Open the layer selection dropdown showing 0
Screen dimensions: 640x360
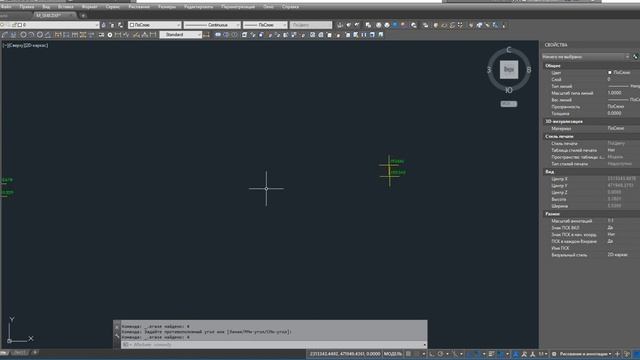(50, 25)
